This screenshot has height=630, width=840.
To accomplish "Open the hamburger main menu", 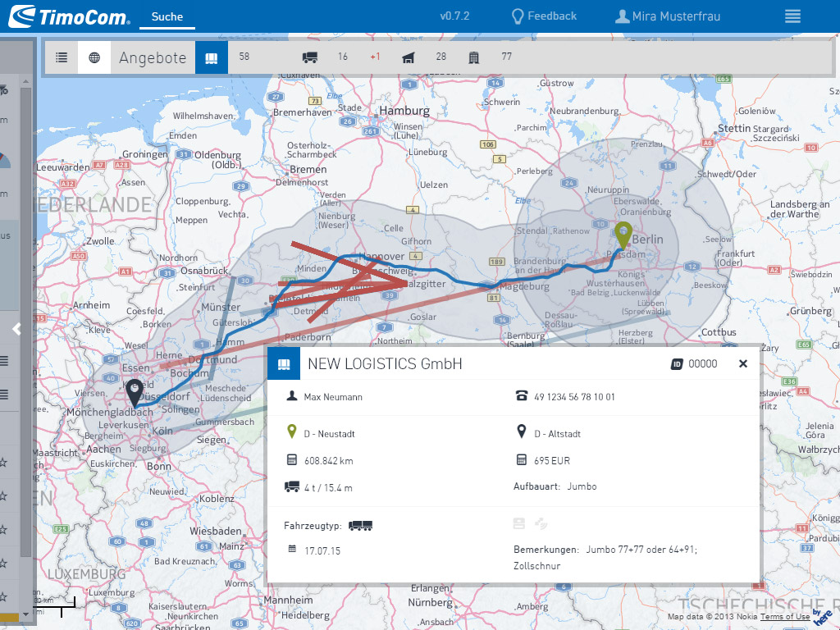I will (x=793, y=16).
